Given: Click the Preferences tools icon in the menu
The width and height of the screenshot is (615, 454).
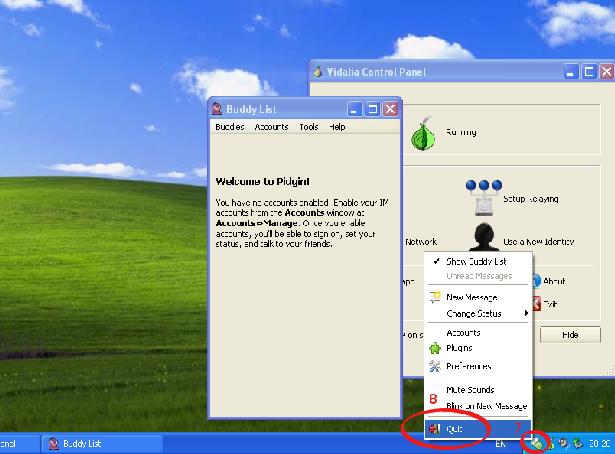Looking at the screenshot, I should [435, 367].
